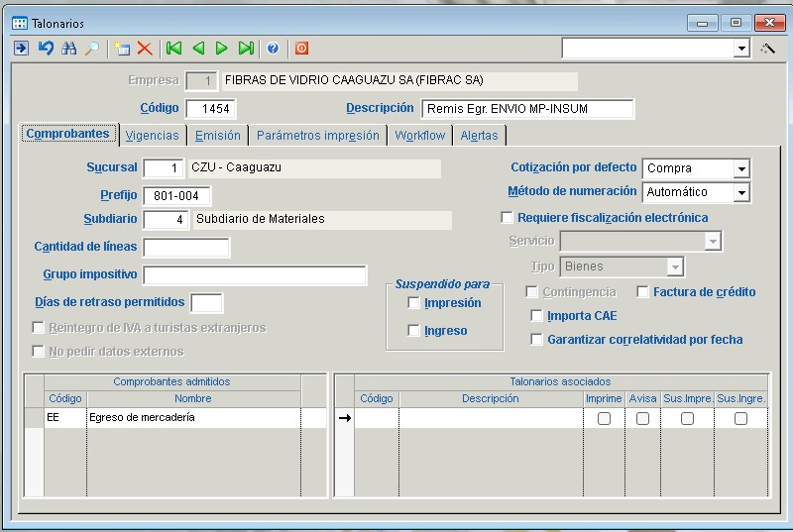Go to the next record

click(x=221, y=48)
